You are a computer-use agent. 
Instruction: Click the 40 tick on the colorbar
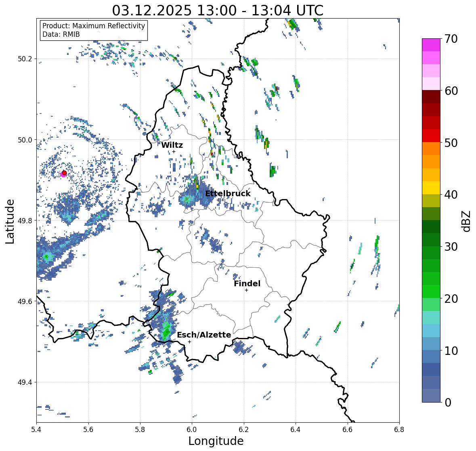coord(451,195)
